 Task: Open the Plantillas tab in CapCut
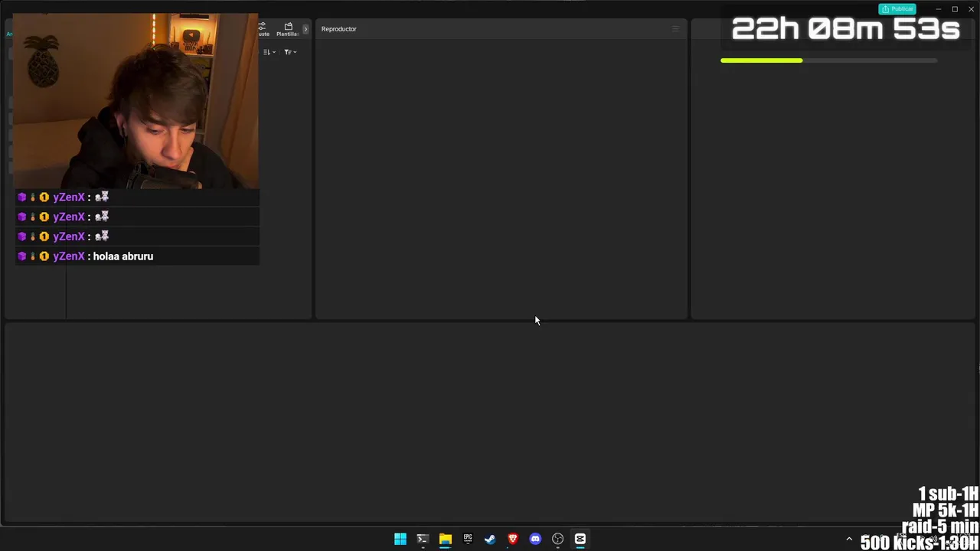288,29
